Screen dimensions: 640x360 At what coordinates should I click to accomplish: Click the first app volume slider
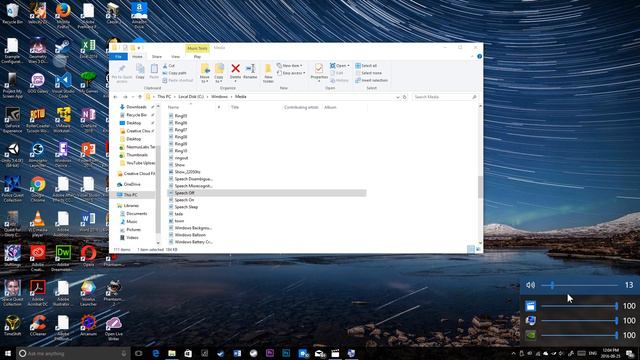point(579,306)
